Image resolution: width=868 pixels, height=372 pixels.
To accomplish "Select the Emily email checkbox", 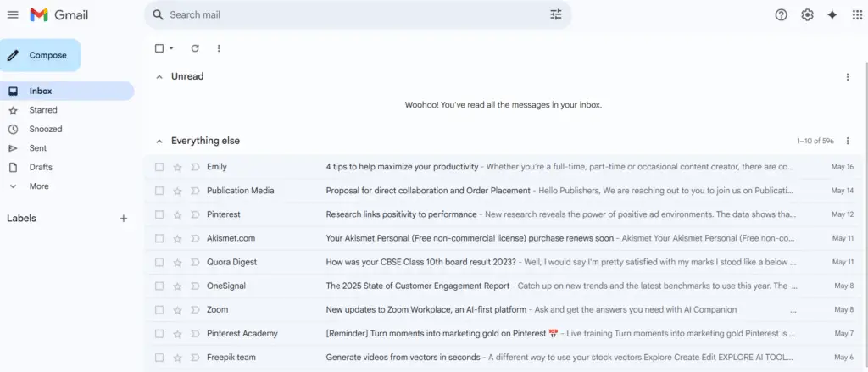I will click(x=159, y=167).
